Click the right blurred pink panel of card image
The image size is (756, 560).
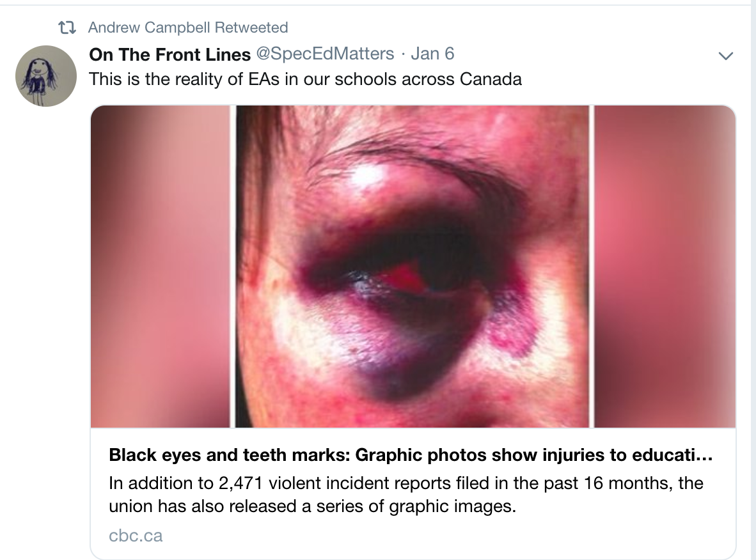click(665, 266)
